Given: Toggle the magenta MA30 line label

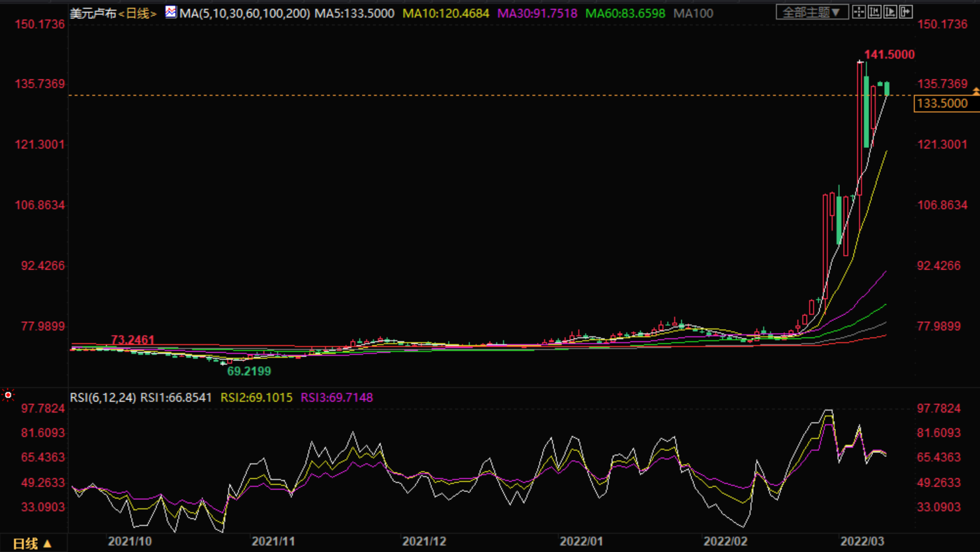Looking at the screenshot, I should point(537,13).
